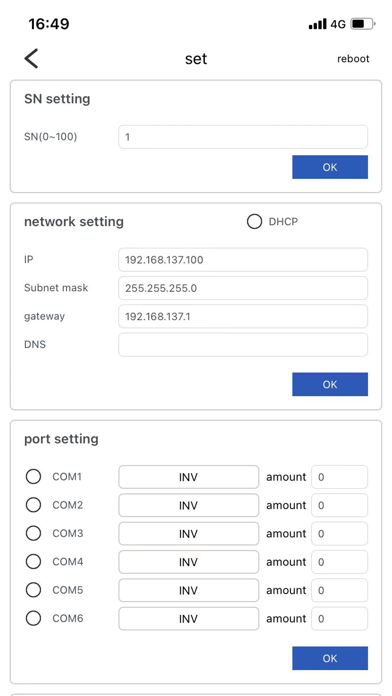Confirm network setting with OK button

point(330,384)
